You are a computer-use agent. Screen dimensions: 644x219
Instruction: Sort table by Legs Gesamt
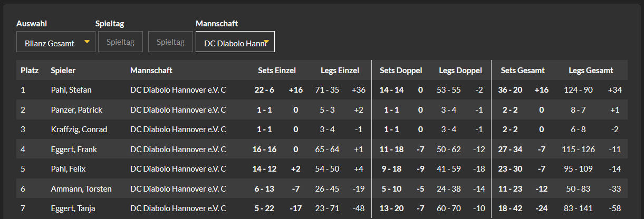click(591, 70)
